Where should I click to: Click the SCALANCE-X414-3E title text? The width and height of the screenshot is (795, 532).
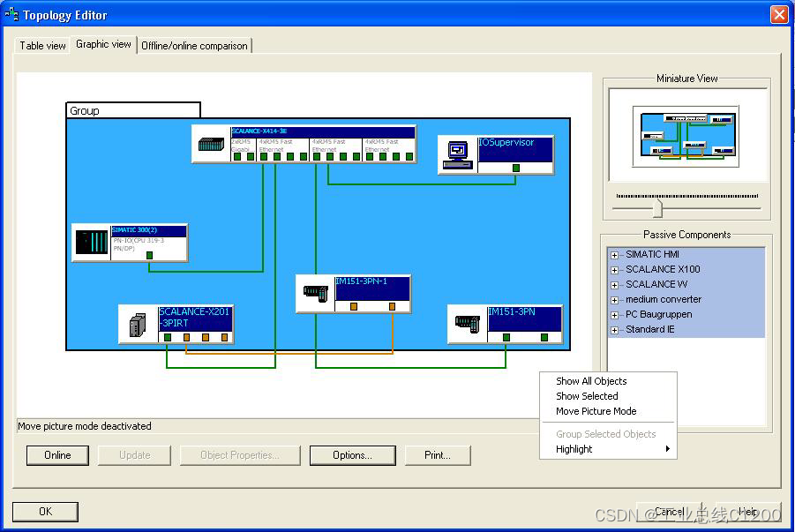pyautogui.click(x=259, y=131)
